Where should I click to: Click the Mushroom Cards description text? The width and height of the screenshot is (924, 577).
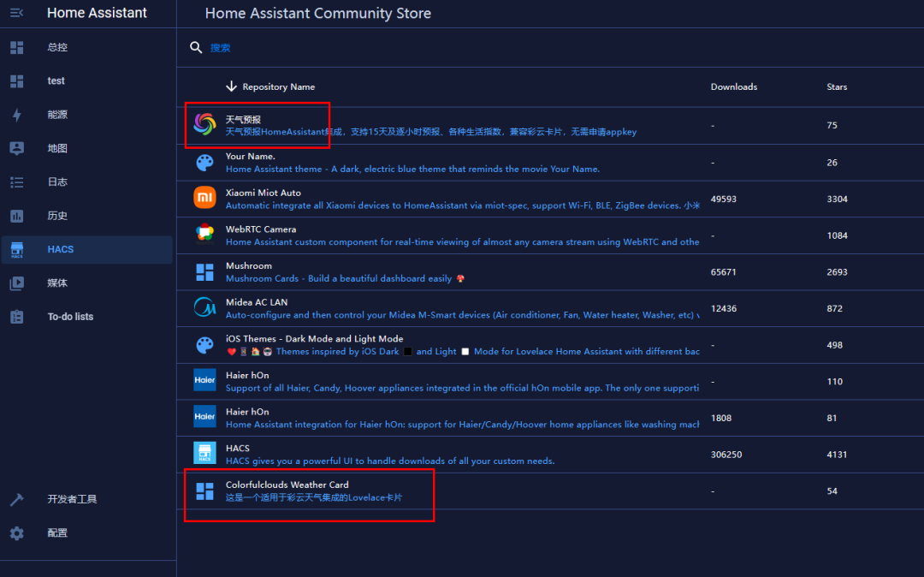(x=345, y=279)
